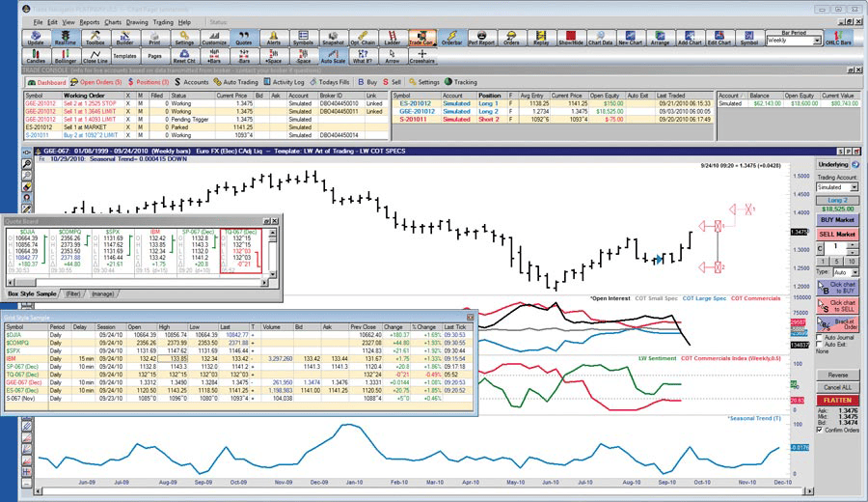This screenshot has height=502, width=868.
Task: Click the BUY Market button
Action: coord(837,220)
